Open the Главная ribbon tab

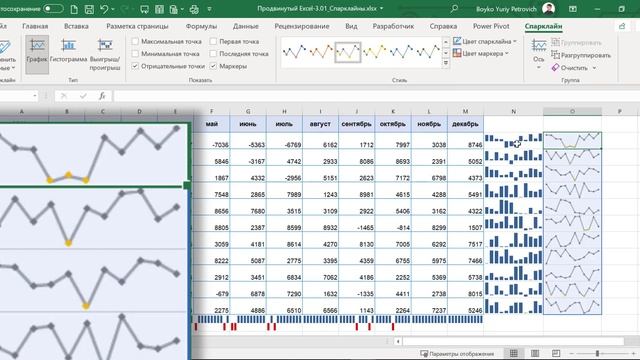click(x=35, y=26)
